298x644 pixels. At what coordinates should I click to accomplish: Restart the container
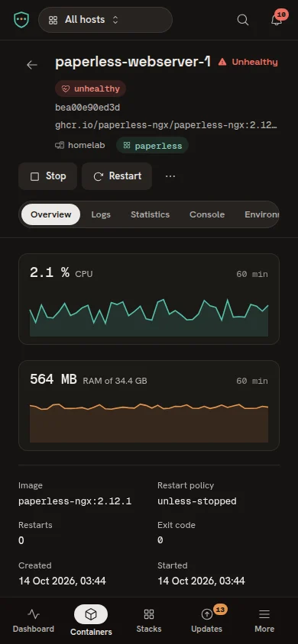tap(117, 176)
